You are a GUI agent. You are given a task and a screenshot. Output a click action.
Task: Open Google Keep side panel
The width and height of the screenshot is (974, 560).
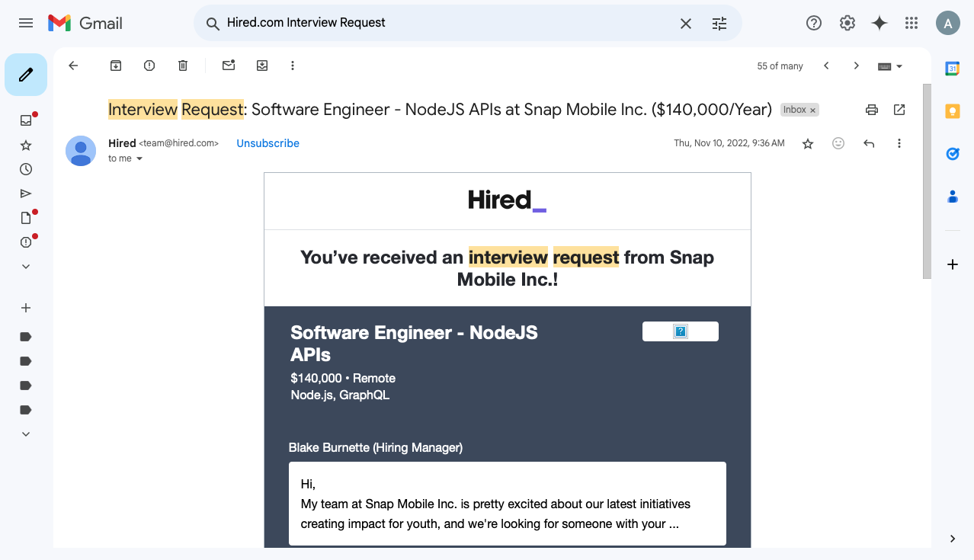click(952, 110)
